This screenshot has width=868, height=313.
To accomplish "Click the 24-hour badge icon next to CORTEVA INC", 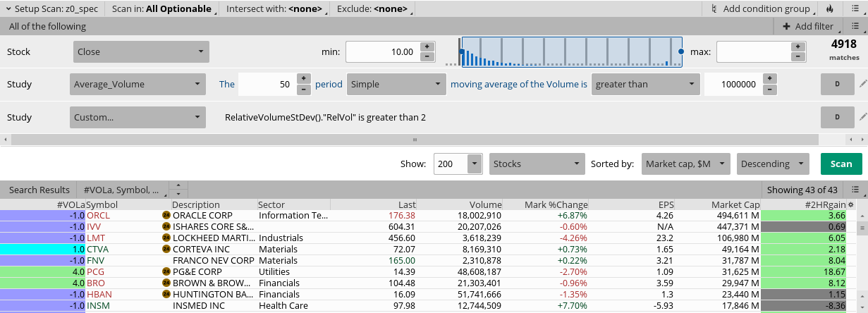I will point(166,250).
